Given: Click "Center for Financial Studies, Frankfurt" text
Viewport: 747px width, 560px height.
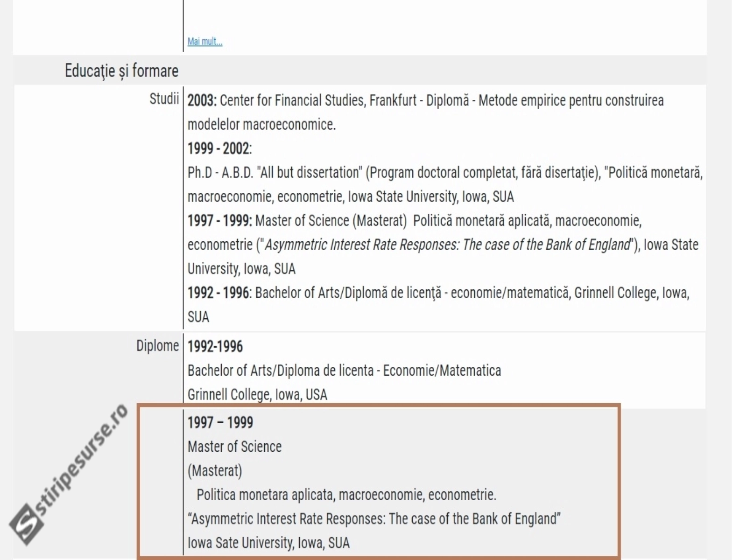Looking at the screenshot, I should 317,101.
